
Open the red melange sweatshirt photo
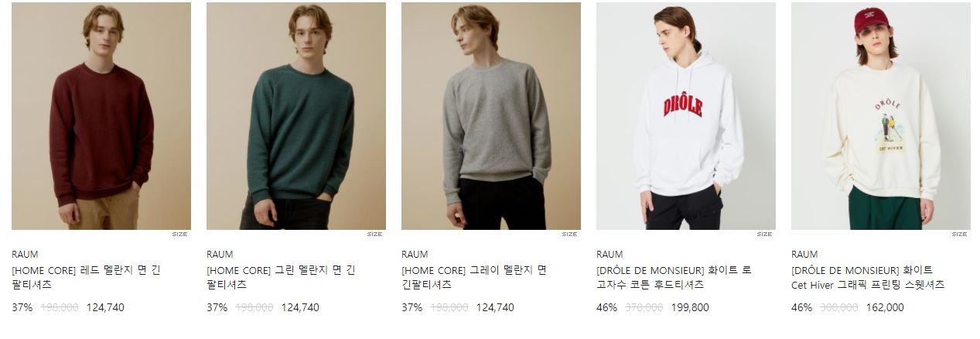click(x=101, y=116)
